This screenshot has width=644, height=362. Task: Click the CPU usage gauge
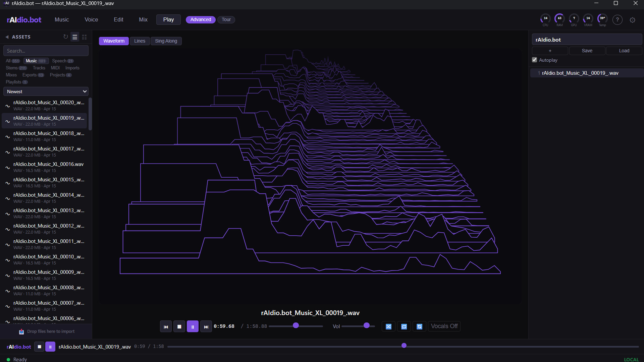[x=545, y=20]
